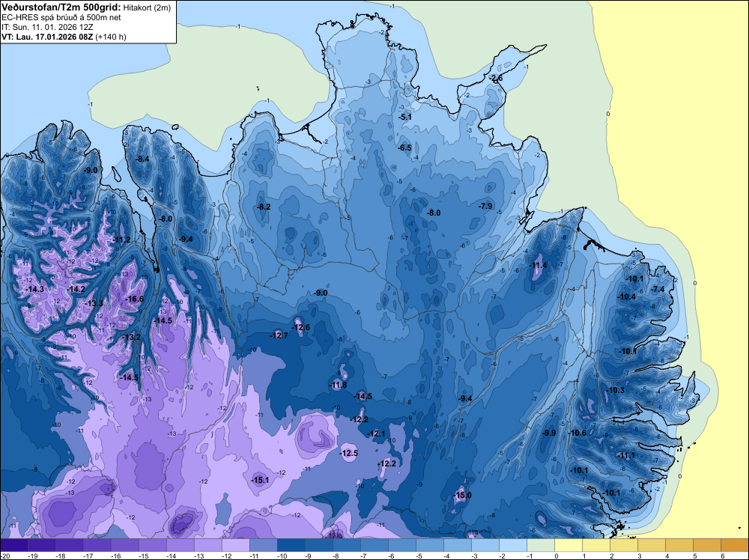Screen dimensions: 749x560
Task: Select the -4 color swatch in legend
Action: pyautogui.click(x=458, y=545)
